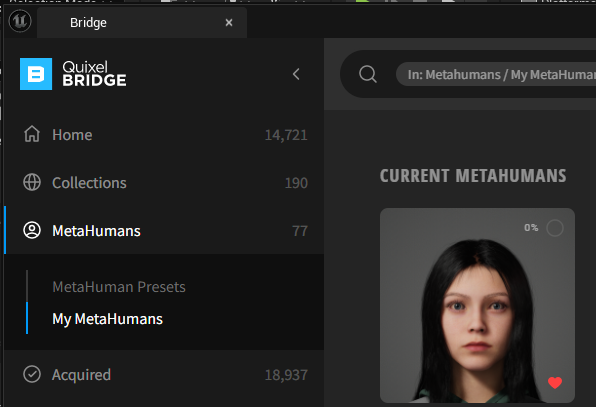Click the search filter field 'In: Metahumans / My MetaHumans'
596x407 pixels.
496,74
